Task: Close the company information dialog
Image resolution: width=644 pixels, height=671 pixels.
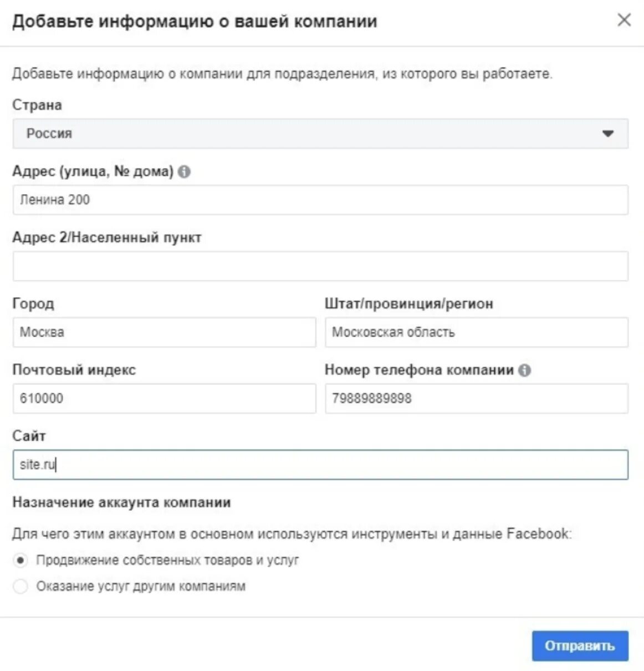Action: click(x=624, y=20)
